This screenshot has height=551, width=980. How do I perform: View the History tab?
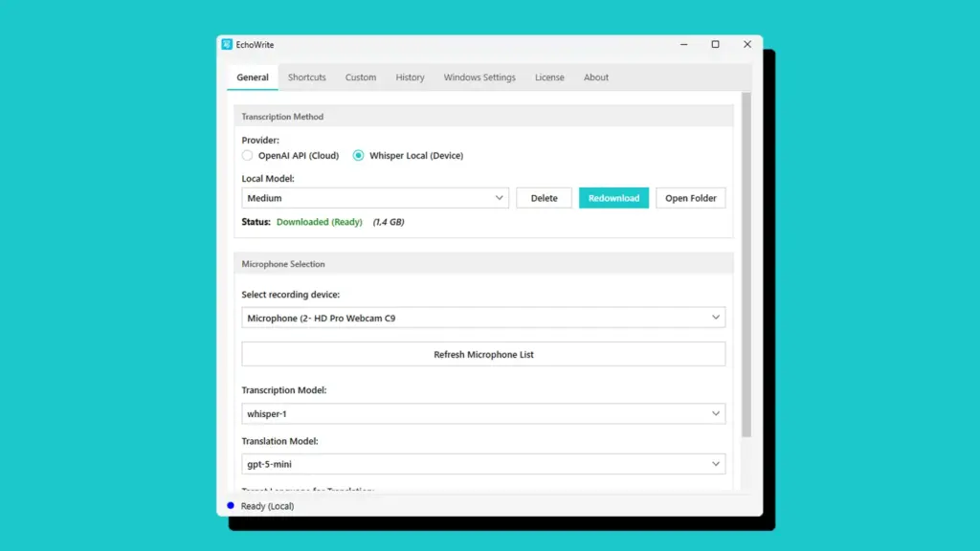pyautogui.click(x=410, y=77)
